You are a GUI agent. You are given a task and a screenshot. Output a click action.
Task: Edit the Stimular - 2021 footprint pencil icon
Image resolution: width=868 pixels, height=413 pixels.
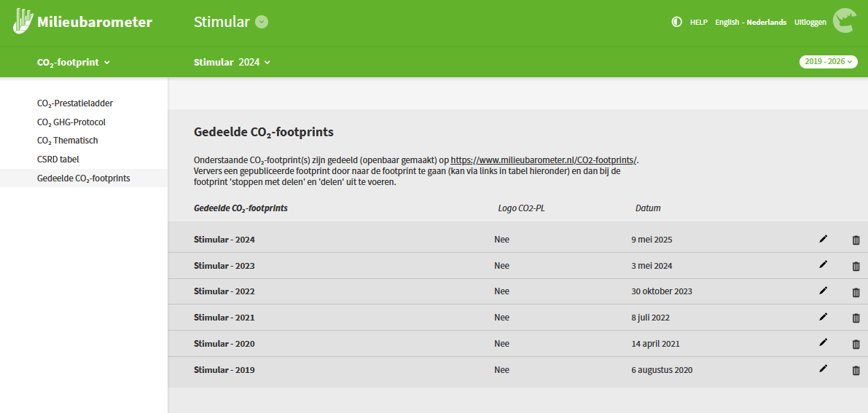823,317
